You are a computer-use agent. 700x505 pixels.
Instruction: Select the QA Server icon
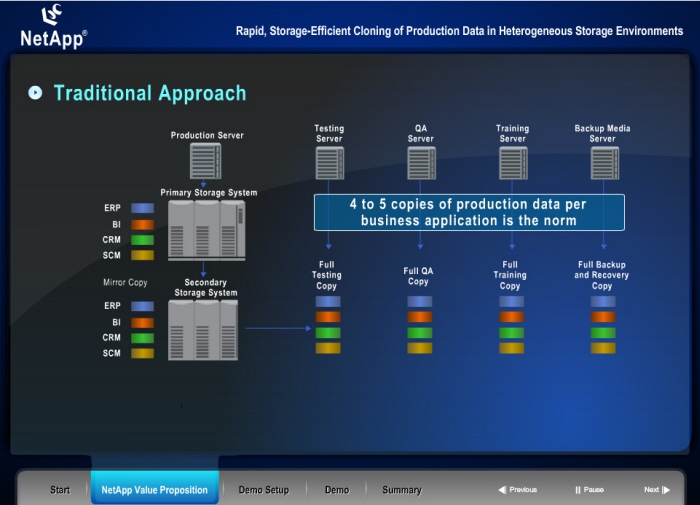click(421, 163)
